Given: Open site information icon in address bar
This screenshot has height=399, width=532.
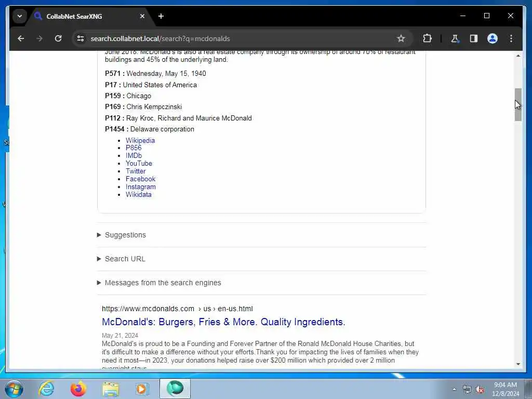Looking at the screenshot, I should (81, 38).
